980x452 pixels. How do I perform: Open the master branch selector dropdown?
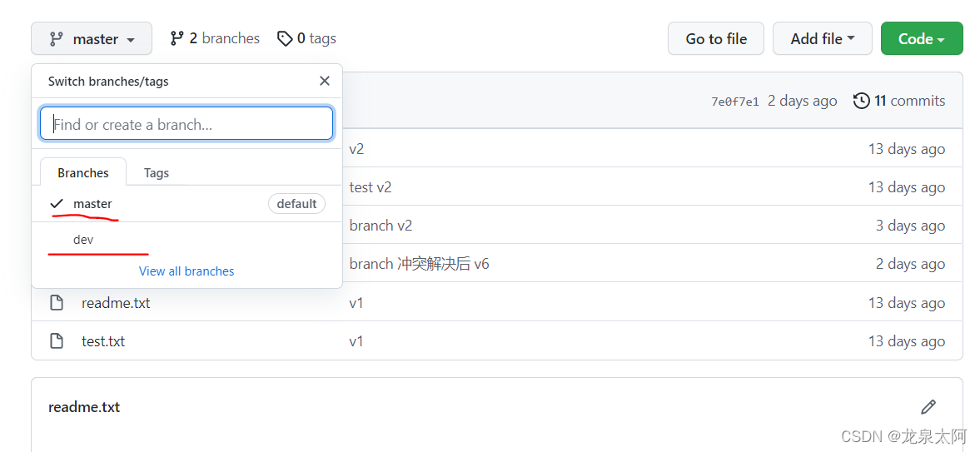tap(92, 39)
